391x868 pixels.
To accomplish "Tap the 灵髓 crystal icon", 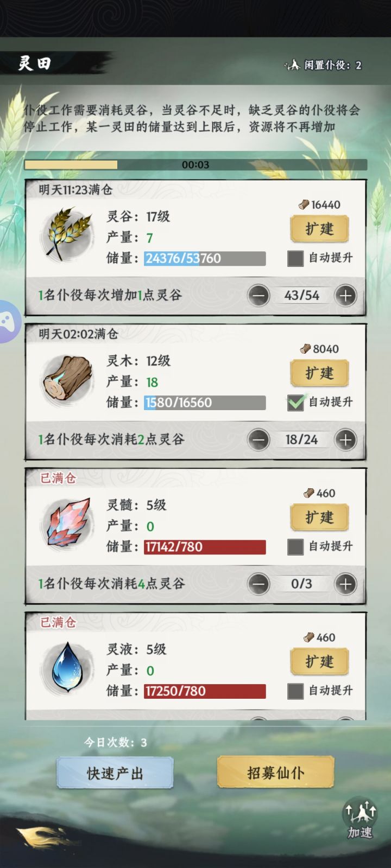I will (67, 523).
